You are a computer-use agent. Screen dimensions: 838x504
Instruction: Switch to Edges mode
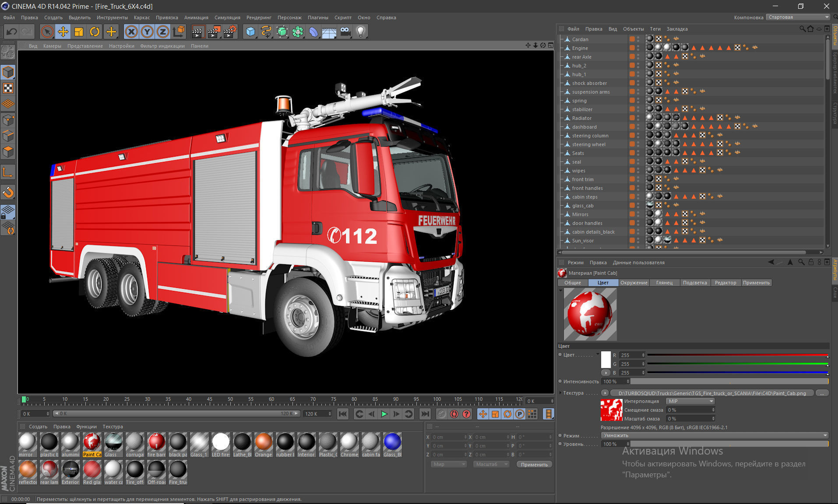click(x=8, y=136)
